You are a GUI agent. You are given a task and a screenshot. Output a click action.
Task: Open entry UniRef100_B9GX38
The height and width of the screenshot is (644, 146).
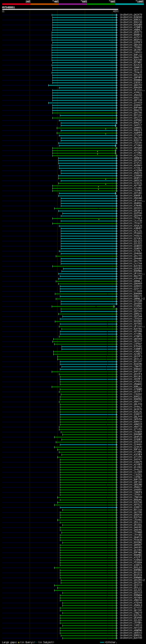131,22
